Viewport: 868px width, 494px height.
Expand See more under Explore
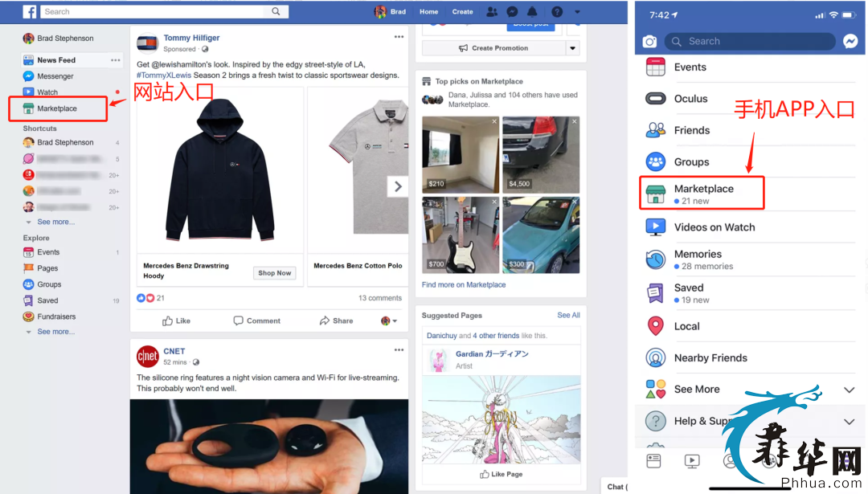[55, 332]
